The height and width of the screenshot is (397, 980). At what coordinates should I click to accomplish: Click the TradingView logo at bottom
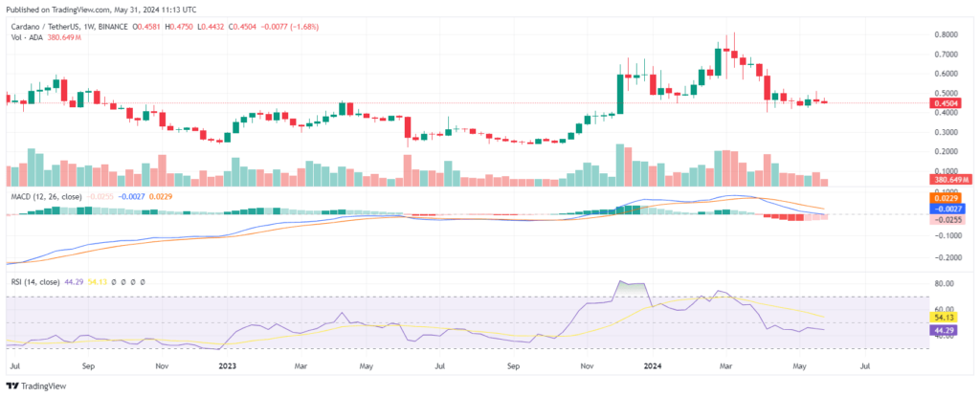click(x=35, y=386)
